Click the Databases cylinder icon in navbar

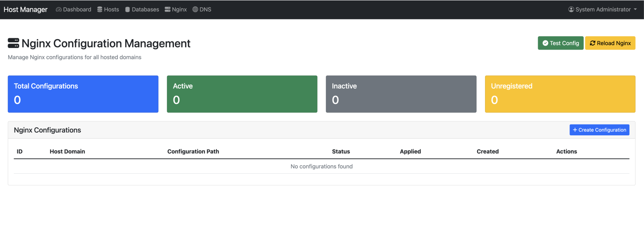(128, 9)
